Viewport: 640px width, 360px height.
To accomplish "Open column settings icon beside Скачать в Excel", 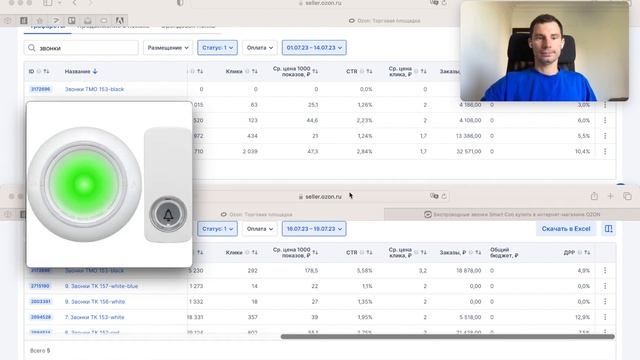I will (x=609, y=229).
